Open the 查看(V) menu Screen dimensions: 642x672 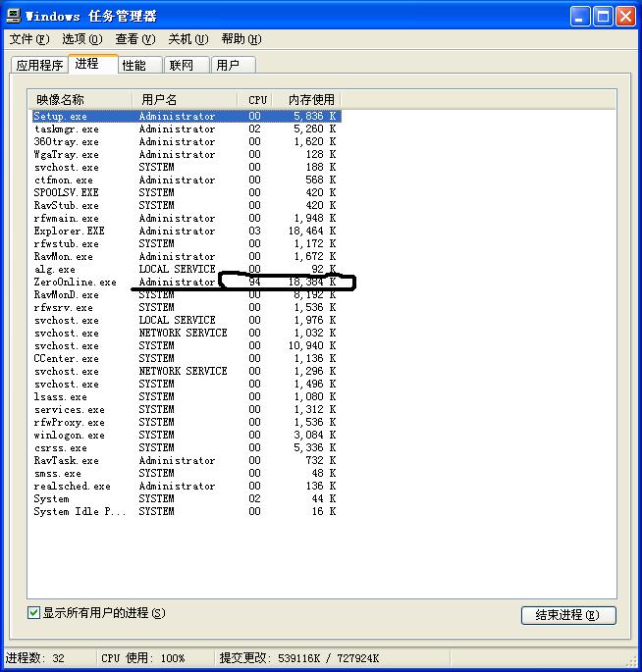(135, 39)
